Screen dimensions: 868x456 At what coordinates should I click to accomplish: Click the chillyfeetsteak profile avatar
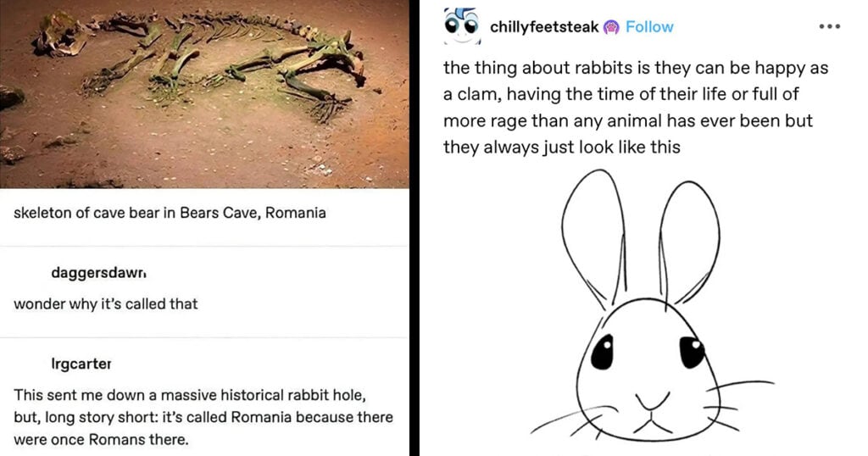462,26
